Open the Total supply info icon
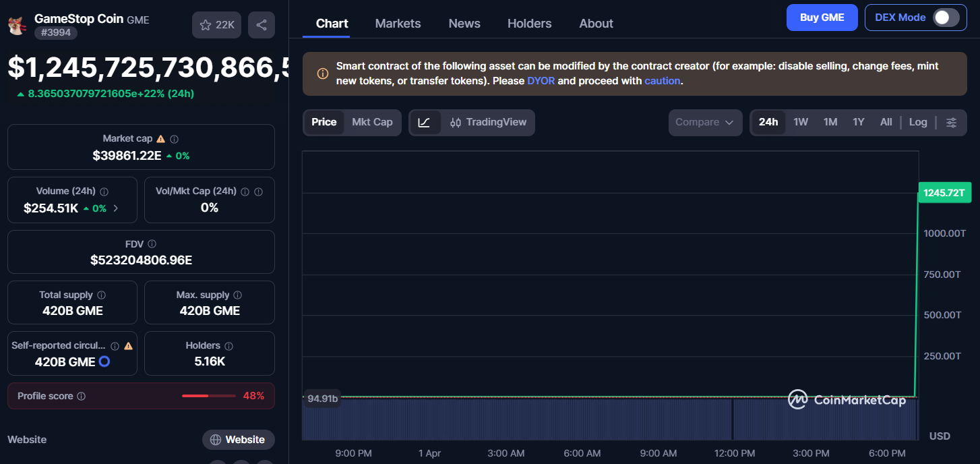 coord(101,295)
